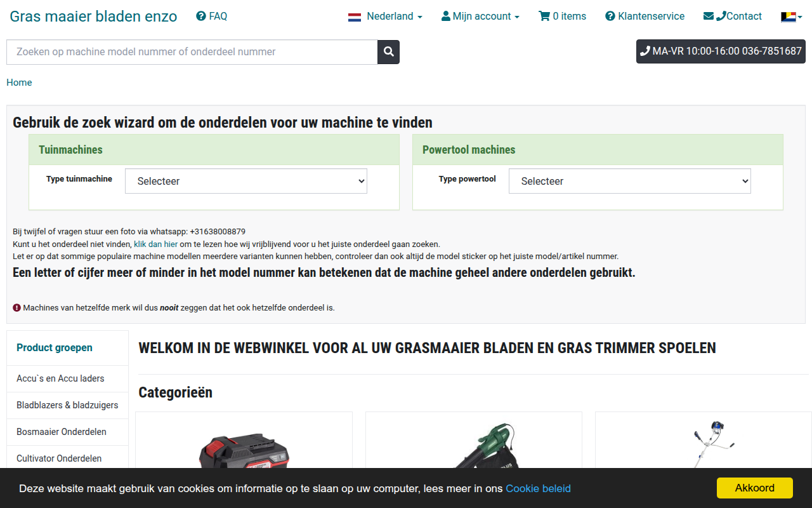Click the whatsapp number +31638008879 text
The image size is (812, 508).
[218, 232]
